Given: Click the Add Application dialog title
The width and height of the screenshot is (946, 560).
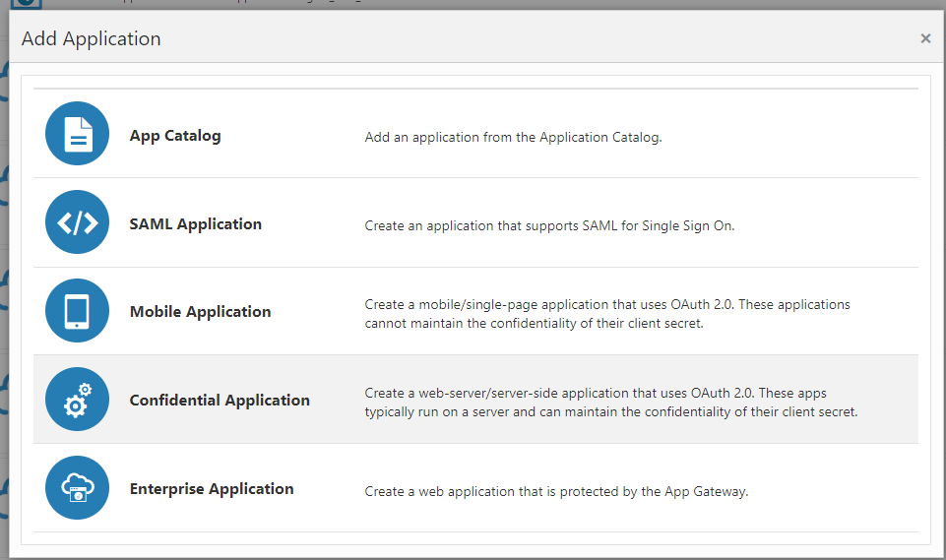Looking at the screenshot, I should pos(91,39).
